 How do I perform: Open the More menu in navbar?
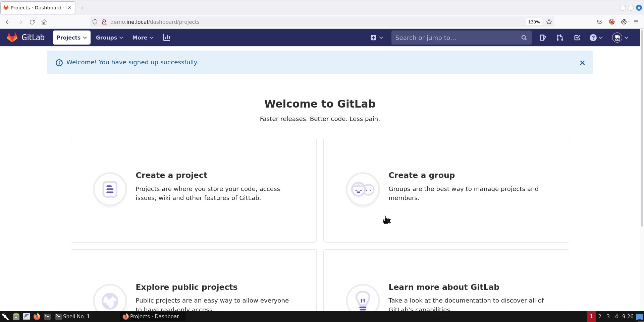143,38
